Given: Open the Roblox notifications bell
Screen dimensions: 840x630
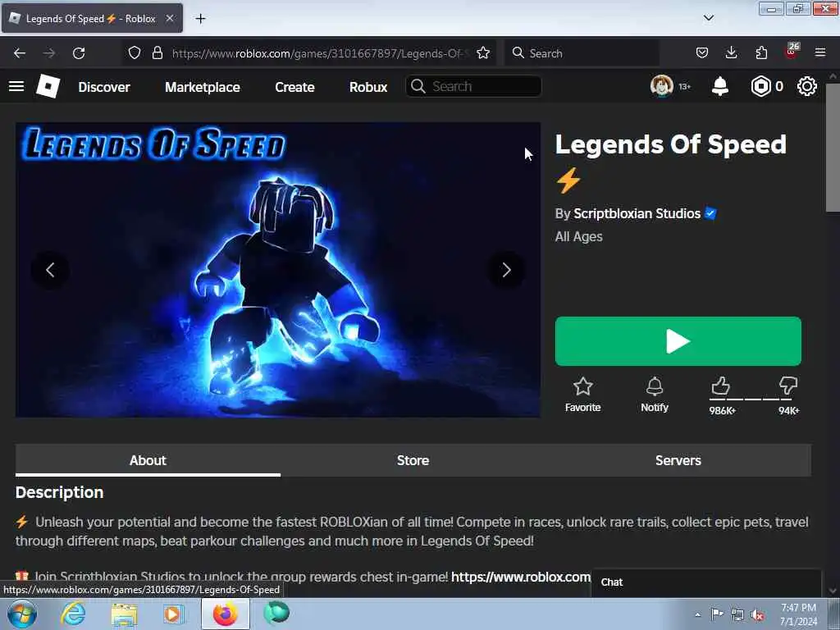Looking at the screenshot, I should click(x=720, y=86).
